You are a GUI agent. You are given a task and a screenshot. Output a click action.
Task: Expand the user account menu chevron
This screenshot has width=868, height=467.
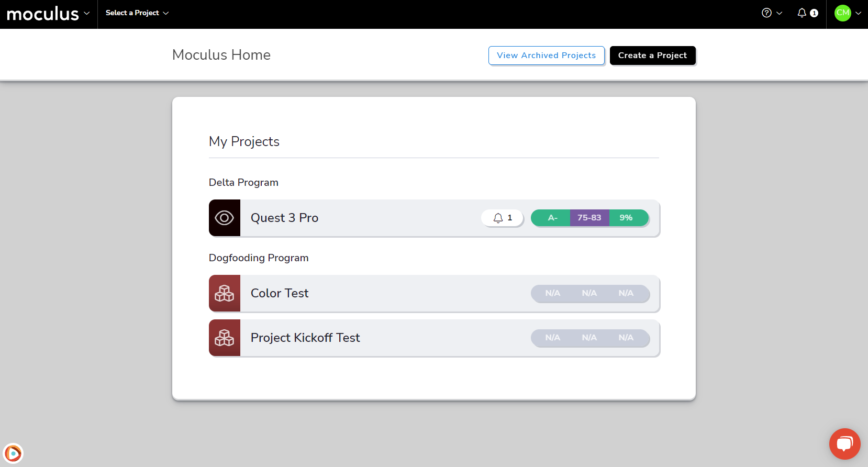pyautogui.click(x=858, y=13)
